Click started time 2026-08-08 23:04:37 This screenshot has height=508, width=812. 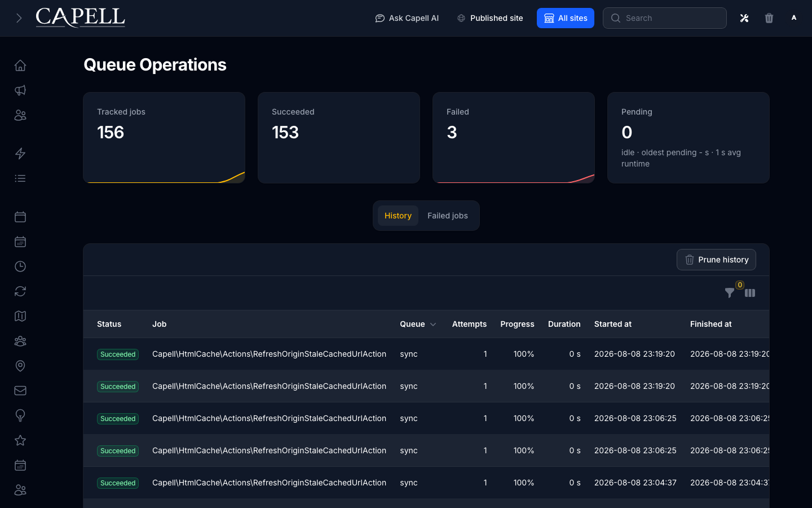click(x=636, y=483)
